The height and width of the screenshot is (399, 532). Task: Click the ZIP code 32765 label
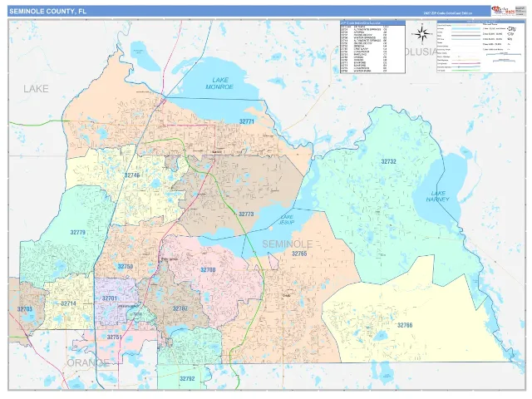click(x=299, y=254)
